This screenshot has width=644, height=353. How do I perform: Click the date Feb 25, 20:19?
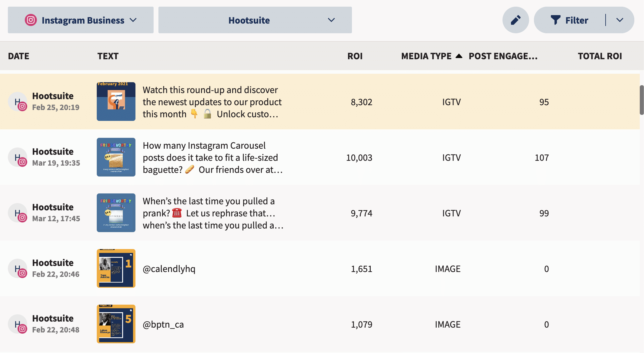[x=56, y=107]
